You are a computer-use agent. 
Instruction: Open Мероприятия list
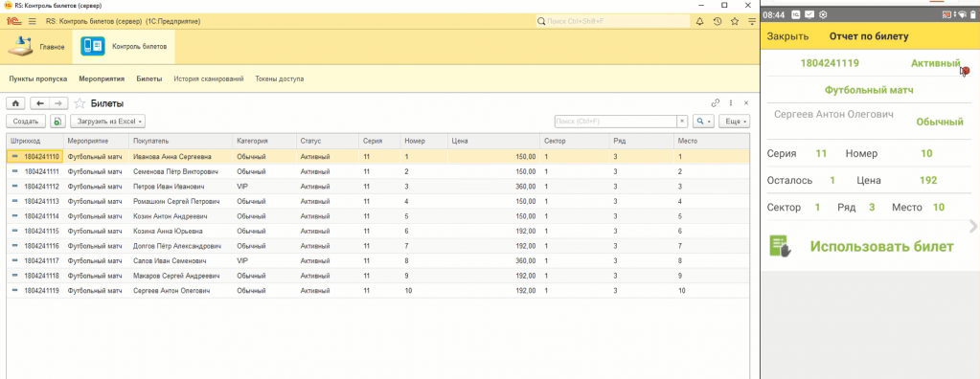click(x=102, y=79)
